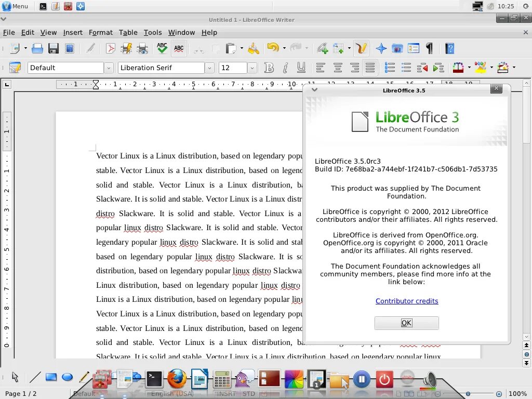Open the Tools menu

click(x=153, y=33)
